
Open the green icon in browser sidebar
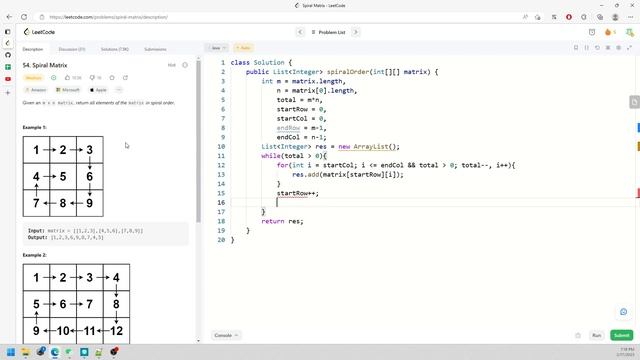[x=8, y=67]
